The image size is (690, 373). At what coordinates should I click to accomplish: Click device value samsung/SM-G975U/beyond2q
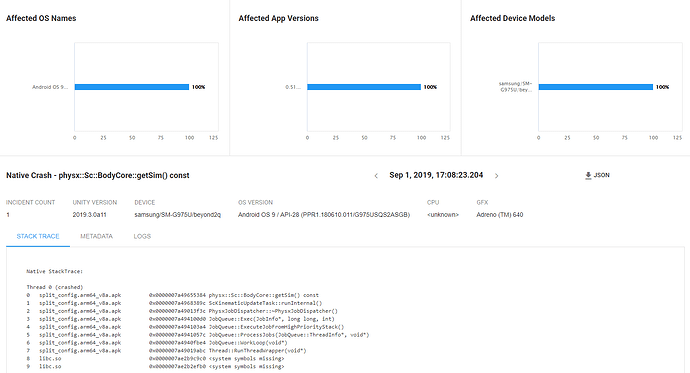point(178,215)
